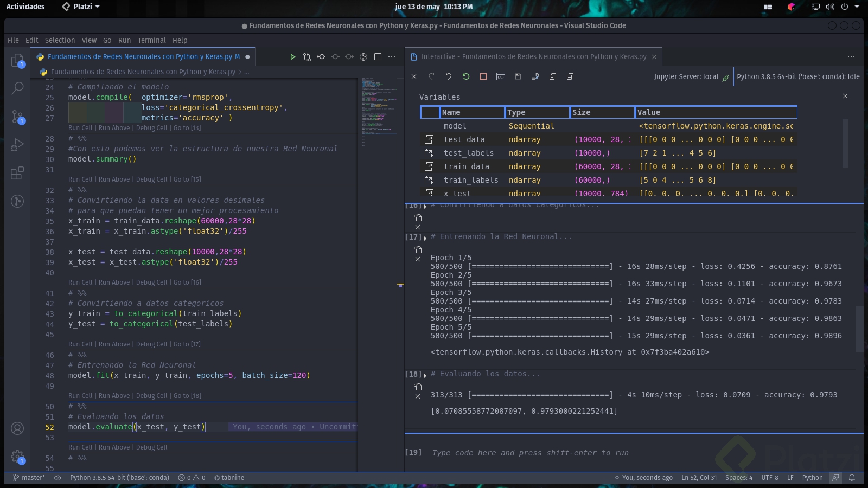Open Run and Debug view in sidebar
This screenshot has width=868, height=488.
(17, 145)
